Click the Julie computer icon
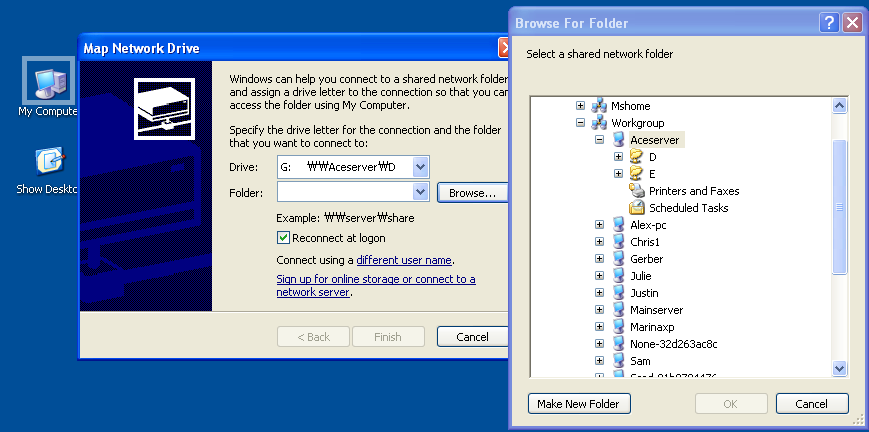This screenshot has width=869, height=432. click(x=618, y=276)
